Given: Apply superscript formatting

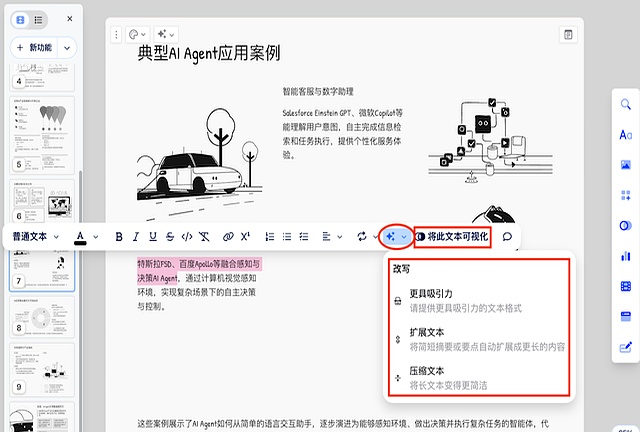Looking at the screenshot, I should point(245,237).
